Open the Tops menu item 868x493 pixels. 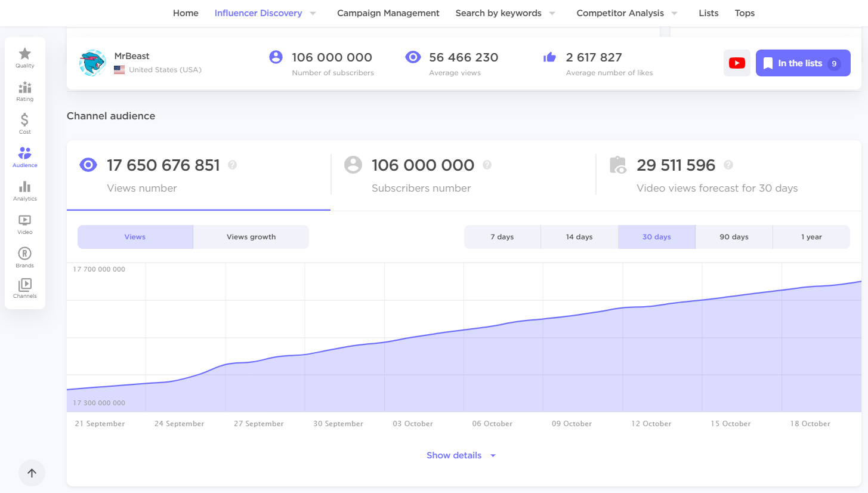click(x=745, y=13)
